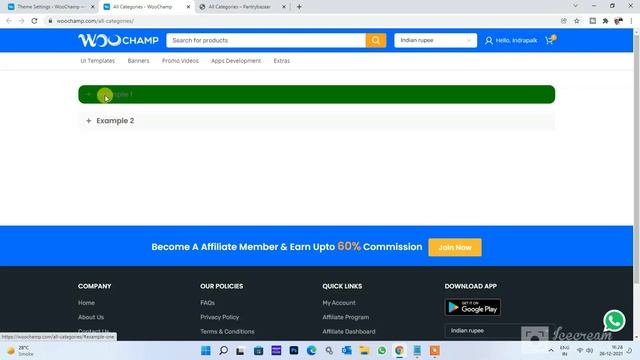This screenshot has width=640, height=360.
Task: Expand the Example 1 accordion
Action: tap(316, 94)
